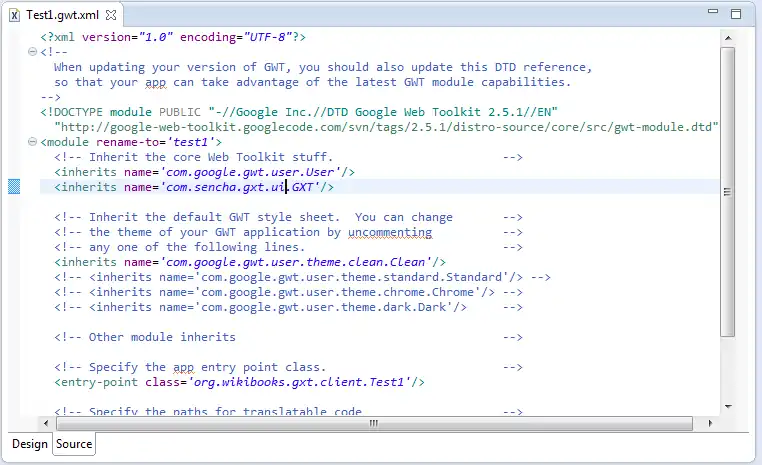This screenshot has width=762, height=465.
Task: Minimize the editor pane
Action: pos(713,14)
